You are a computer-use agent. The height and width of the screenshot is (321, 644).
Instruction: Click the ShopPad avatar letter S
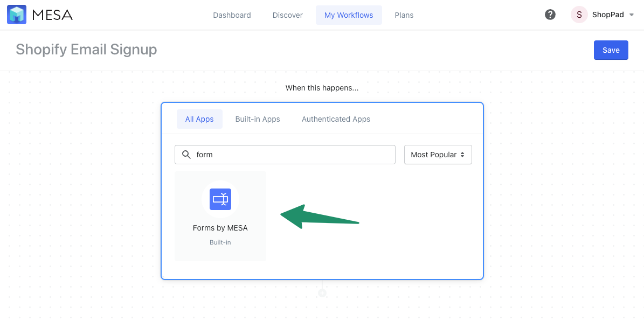579,15
